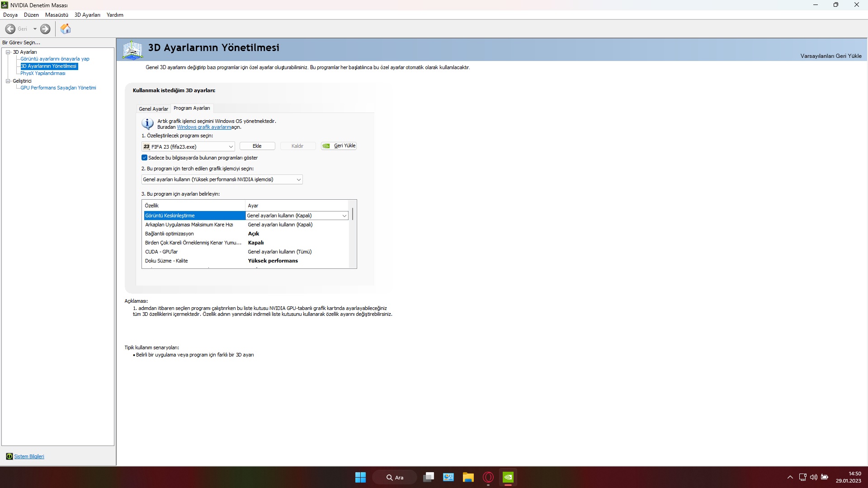The width and height of the screenshot is (868, 488).
Task: Click the Windows Start button
Action: pyautogui.click(x=360, y=477)
